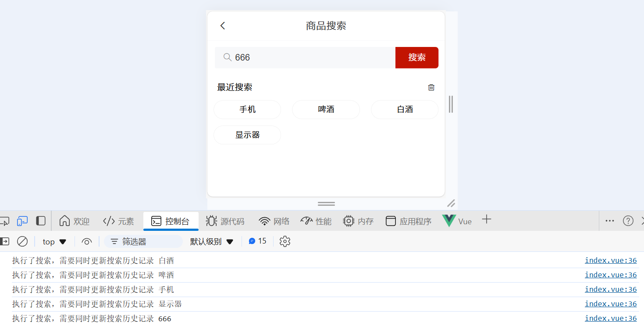
Task: Click the 15 issues counter badge
Action: click(x=257, y=241)
